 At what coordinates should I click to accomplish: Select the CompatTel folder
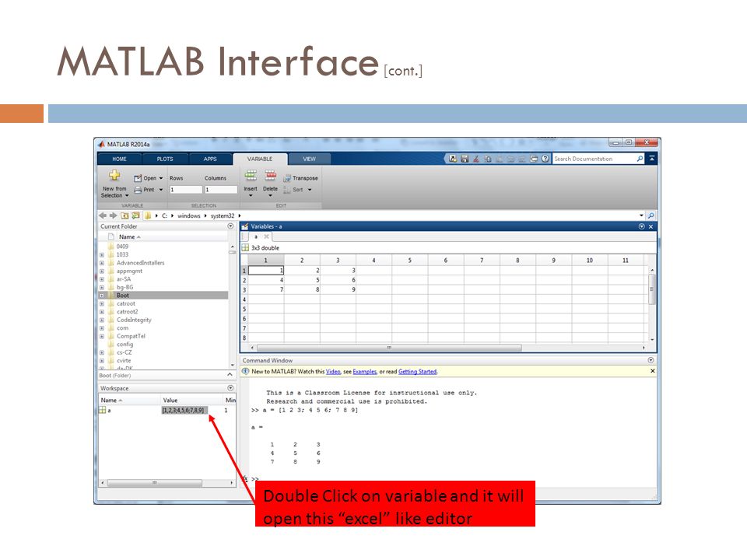point(131,336)
